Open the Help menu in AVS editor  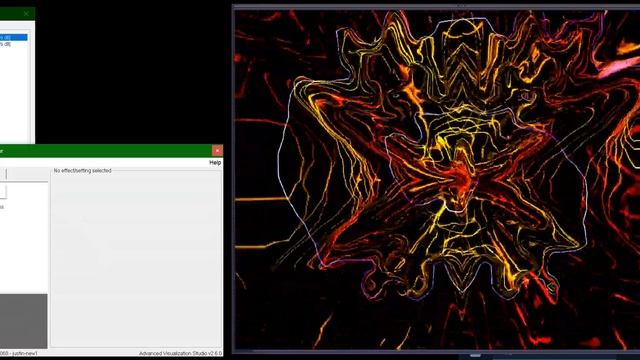[215, 162]
